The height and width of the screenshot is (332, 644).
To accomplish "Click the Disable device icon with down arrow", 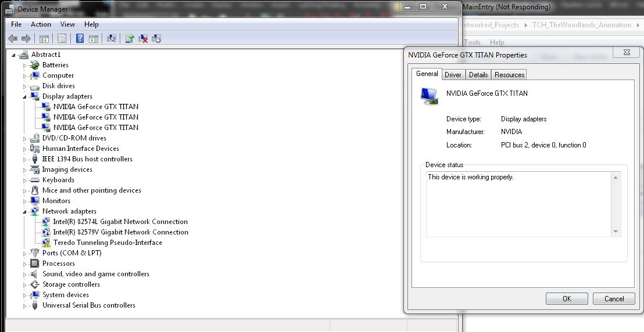I will tap(156, 38).
